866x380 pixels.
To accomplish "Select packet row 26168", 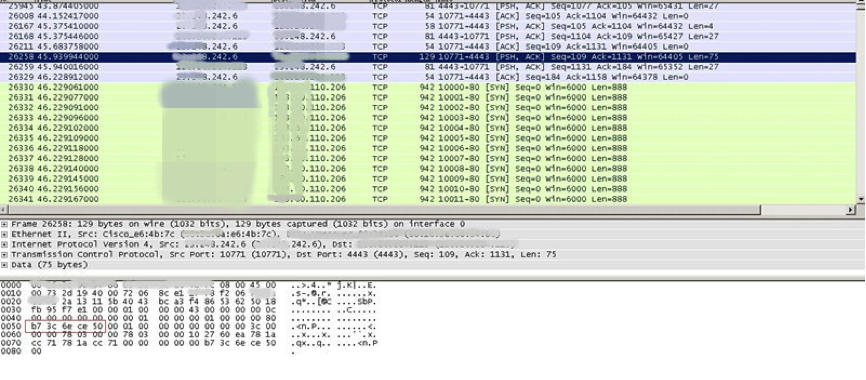I will 428,36.
